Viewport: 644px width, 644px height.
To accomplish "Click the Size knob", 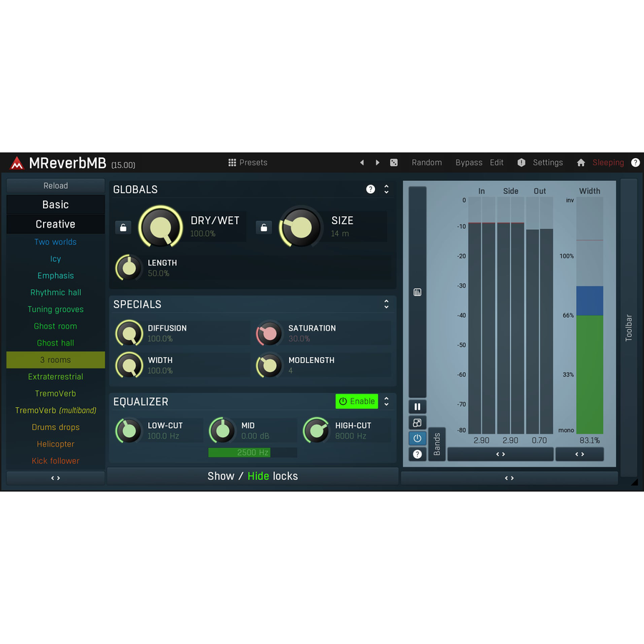I will 301,227.
